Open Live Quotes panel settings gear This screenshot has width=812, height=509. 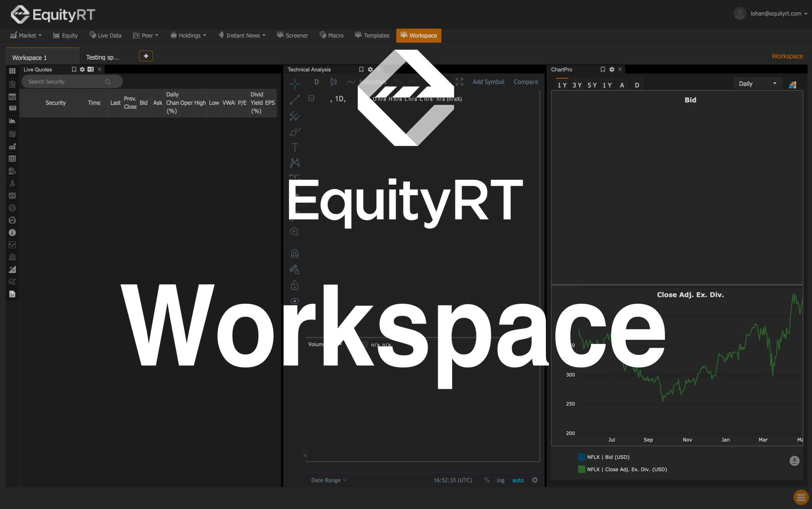(82, 69)
